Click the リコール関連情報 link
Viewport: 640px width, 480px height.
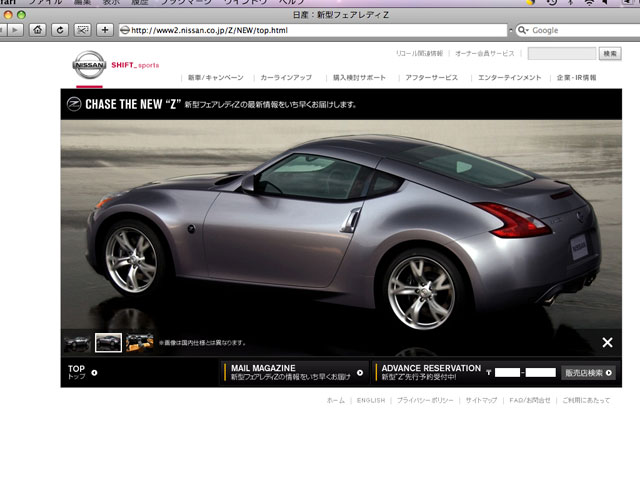click(x=419, y=53)
